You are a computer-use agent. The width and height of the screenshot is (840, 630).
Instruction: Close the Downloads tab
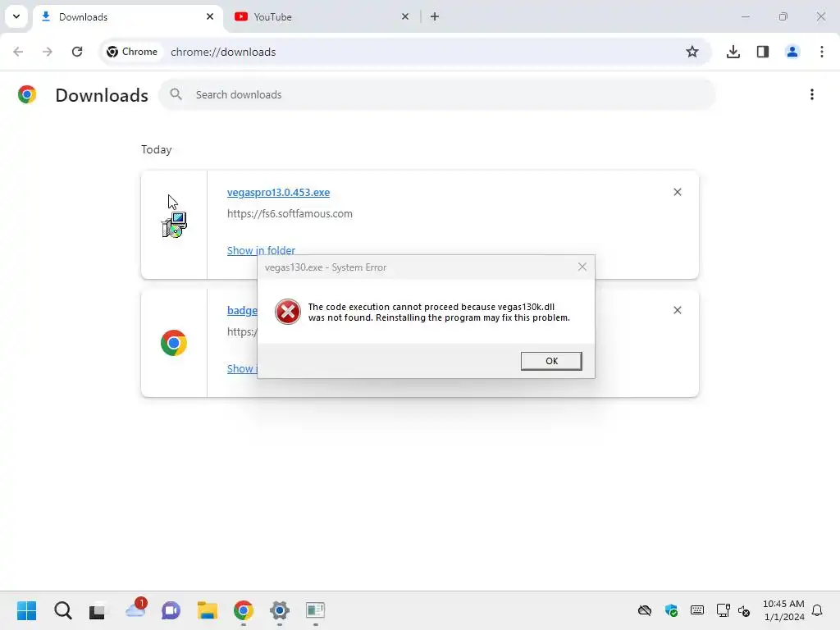tap(210, 16)
